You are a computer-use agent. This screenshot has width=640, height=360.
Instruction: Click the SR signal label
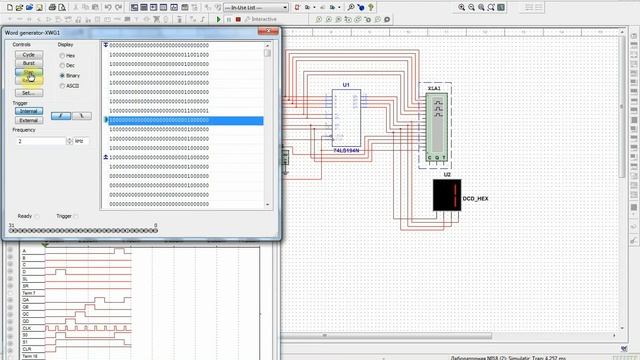pyautogui.click(x=25, y=286)
